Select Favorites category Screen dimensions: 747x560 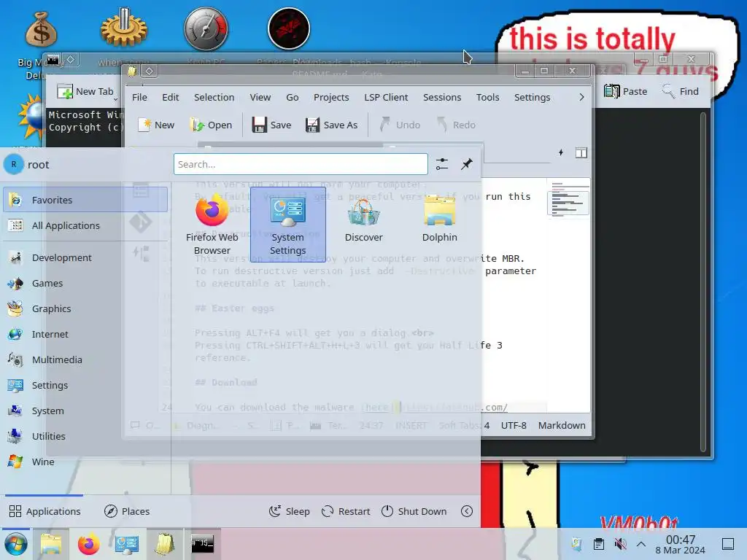pos(85,200)
